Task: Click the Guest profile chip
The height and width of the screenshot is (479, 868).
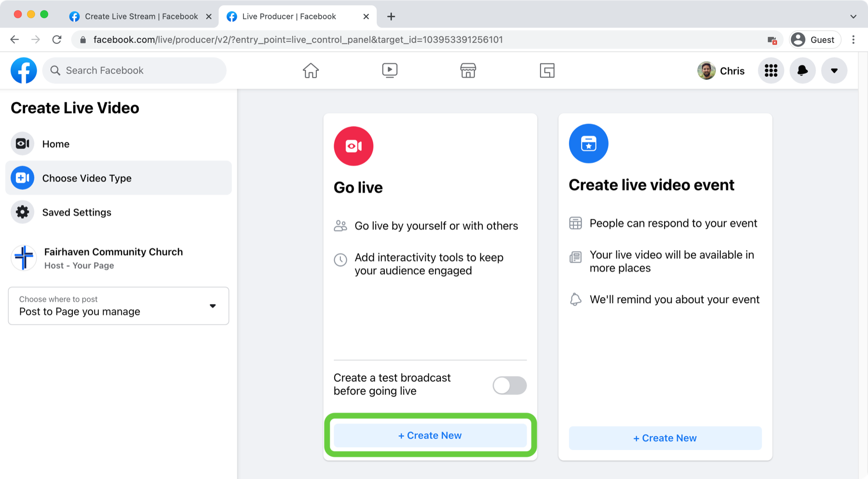Action: pyautogui.click(x=814, y=40)
